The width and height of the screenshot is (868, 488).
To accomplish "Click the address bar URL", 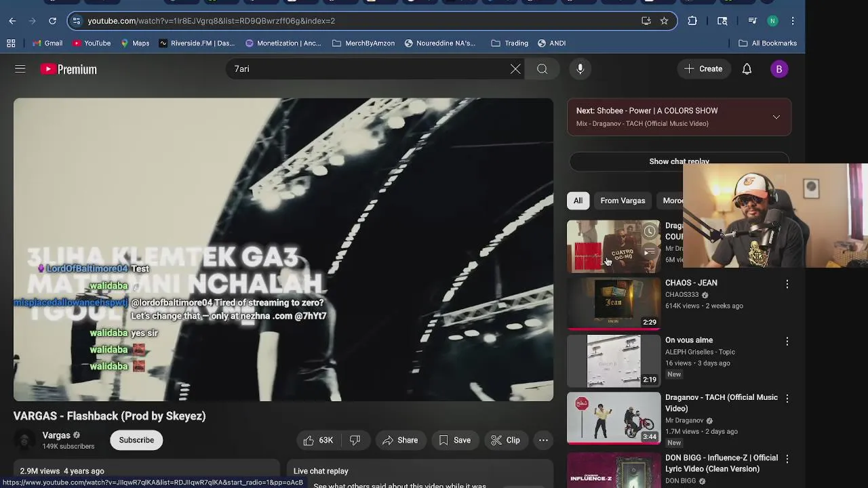I will [211, 21].
